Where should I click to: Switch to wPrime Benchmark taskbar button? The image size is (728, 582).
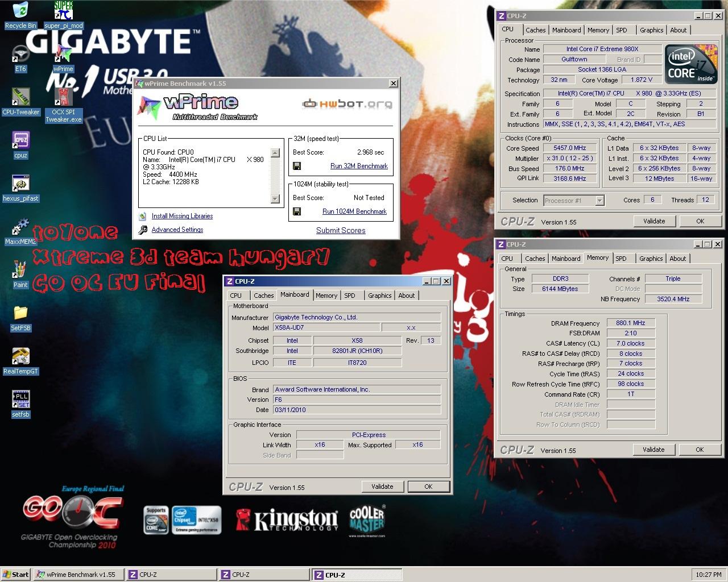tap(77, 575)
